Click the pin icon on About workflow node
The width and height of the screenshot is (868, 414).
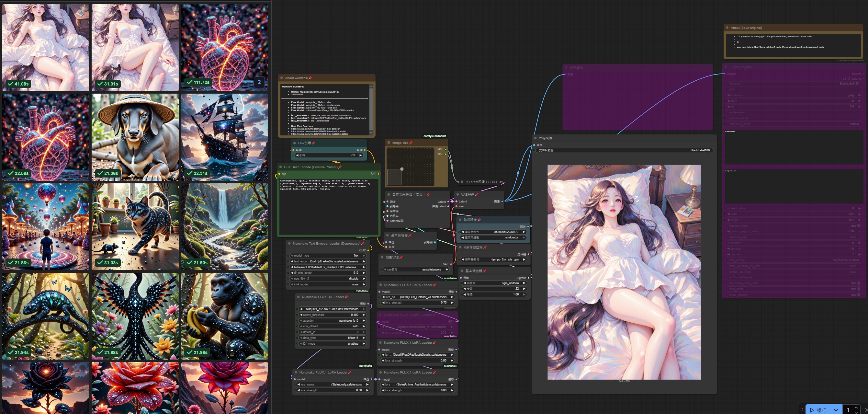[x=310, y=78]
